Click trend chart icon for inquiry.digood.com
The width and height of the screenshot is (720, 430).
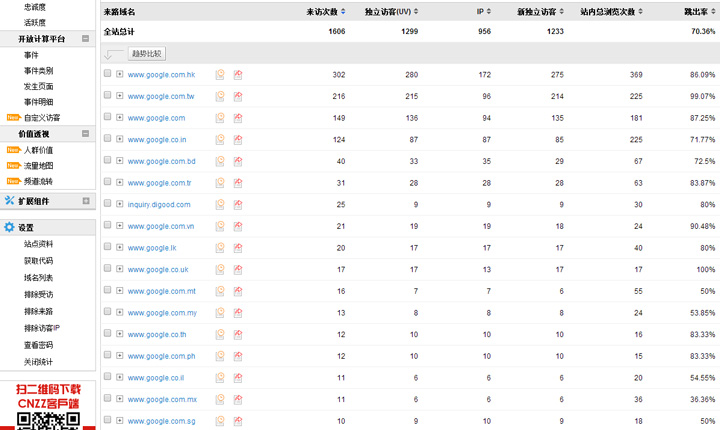238,205
